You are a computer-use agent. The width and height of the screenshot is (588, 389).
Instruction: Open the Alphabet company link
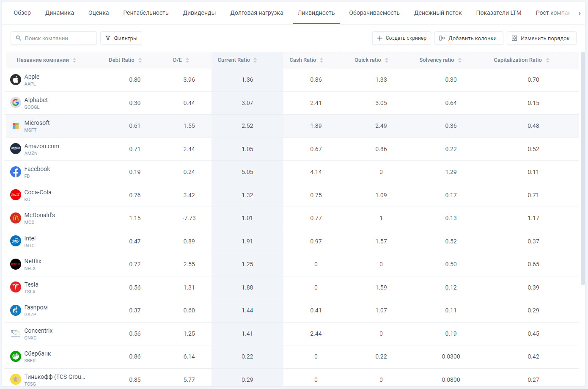(x=36, y=100)
